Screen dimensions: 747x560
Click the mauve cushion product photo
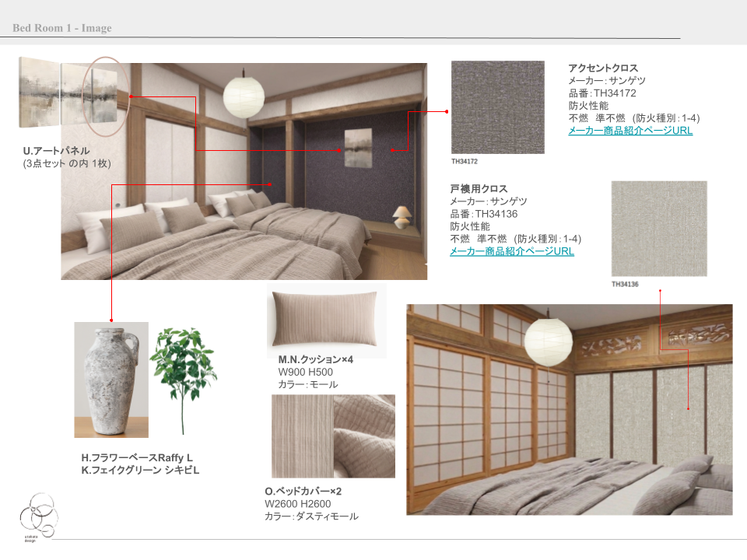tap(327, 320)
